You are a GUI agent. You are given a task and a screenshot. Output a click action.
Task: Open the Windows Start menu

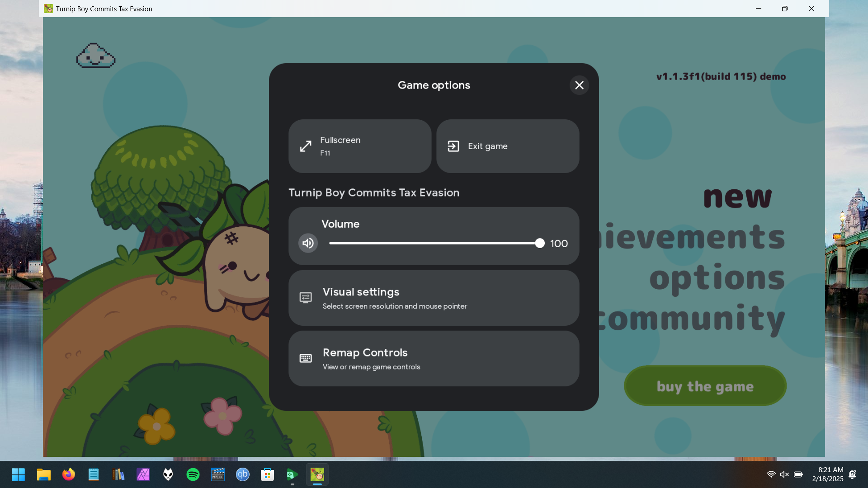[x=19, y=474]
